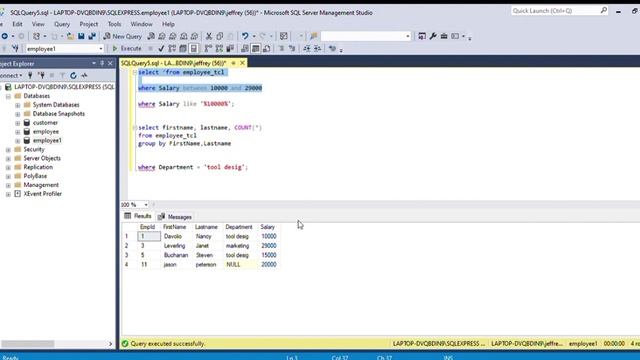
Task: Click the Davolio FirstName cell
Action: 176,236
